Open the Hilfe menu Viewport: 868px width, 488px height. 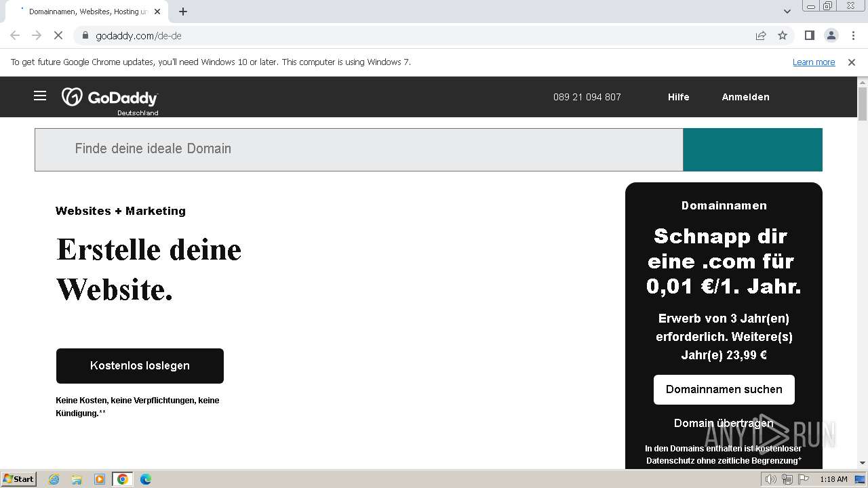pos(679,97)
